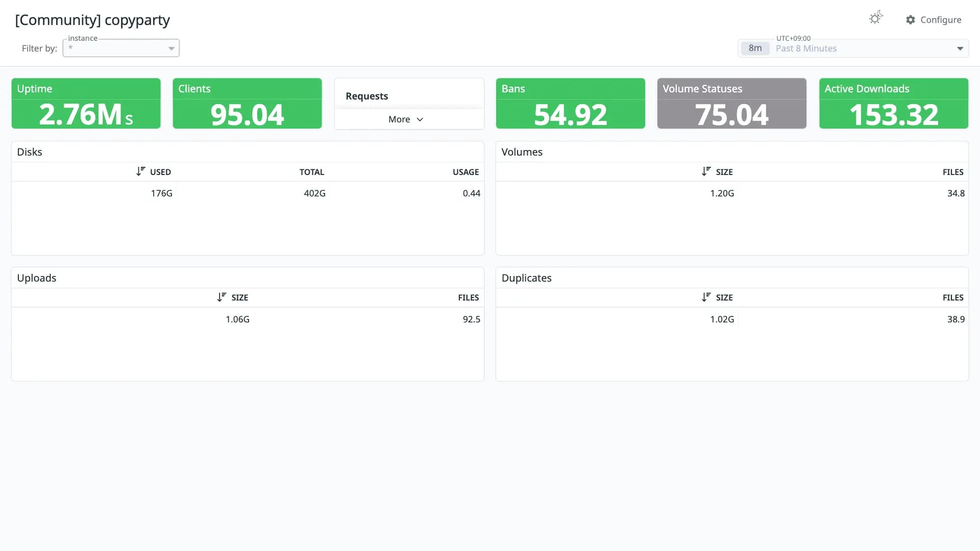Open the Bans stat card
This screenshot has height=551, width=980.
point(570,103)
